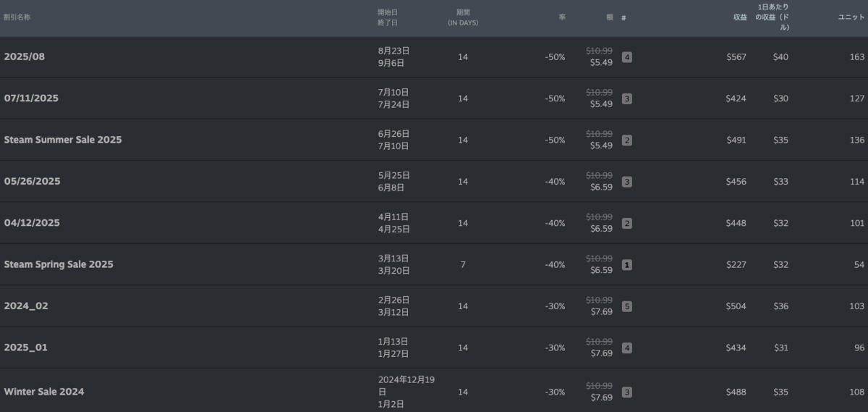
Task: Click the number 2 badge in 04/12/2025 row
Action: click(x=627, y=223)
